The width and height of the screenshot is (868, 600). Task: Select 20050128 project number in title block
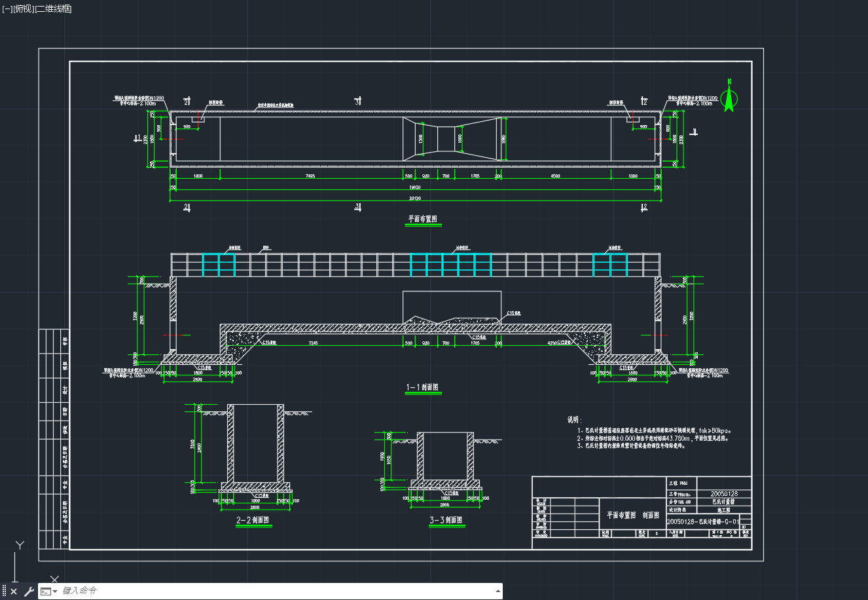tap(724, 494)
